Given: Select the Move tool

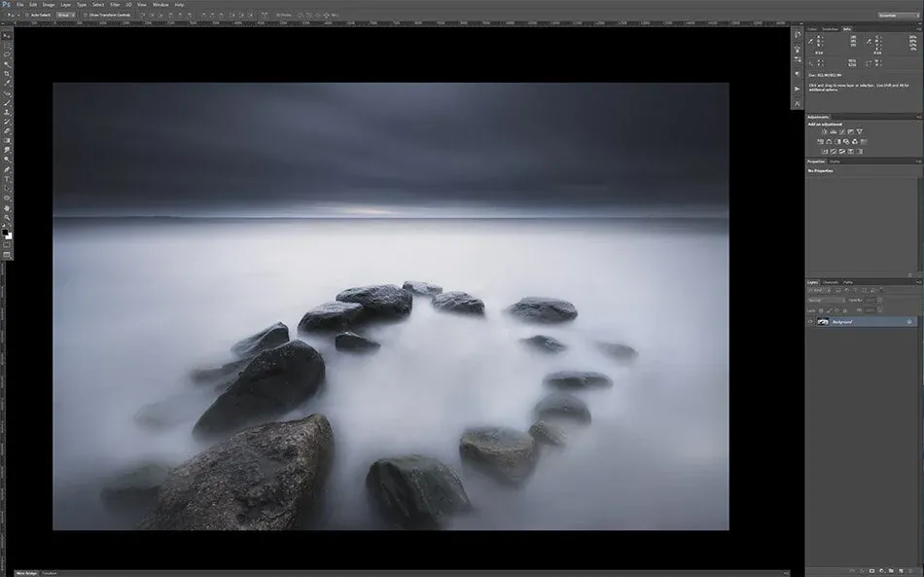Looking at the screenshot, I should (x=6, y=35).
